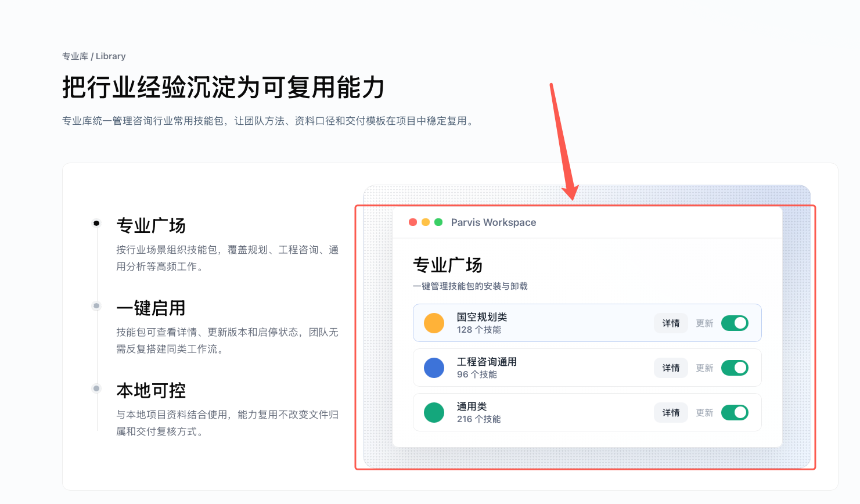Click the 一键启用 step dot marker
The height and width of the screenshot is (504, 860).
tap(96, 306)
